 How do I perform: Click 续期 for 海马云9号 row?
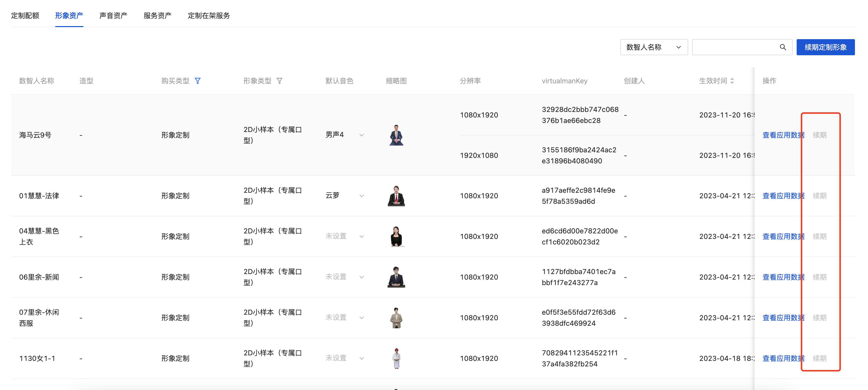tap(820, 135)
